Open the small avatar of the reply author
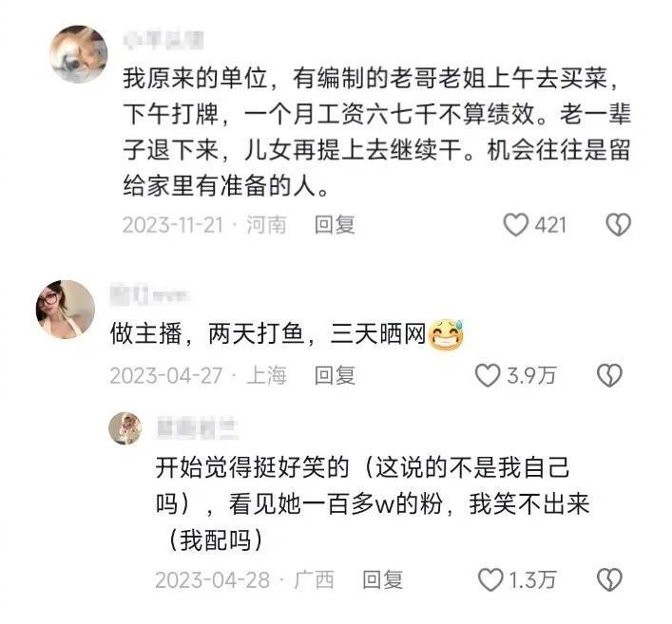This screenshot has height=624, width=672. point(125,428)
